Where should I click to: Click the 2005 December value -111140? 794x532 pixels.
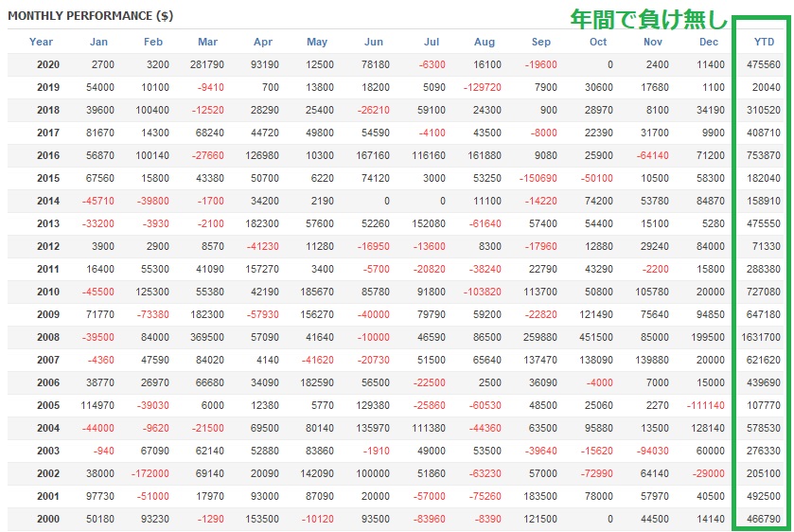click(705, 405)
